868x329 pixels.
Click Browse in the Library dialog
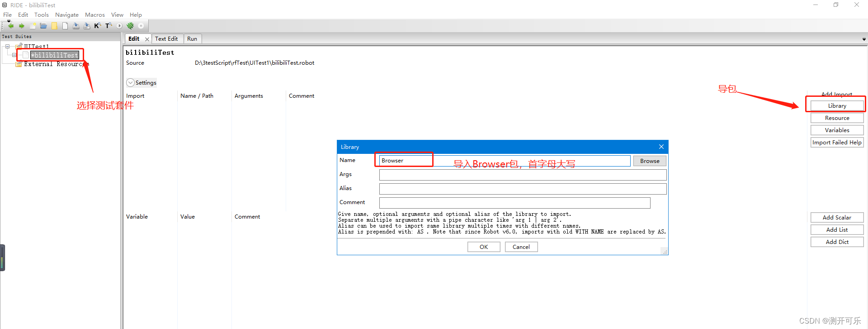tap(650, 161)
